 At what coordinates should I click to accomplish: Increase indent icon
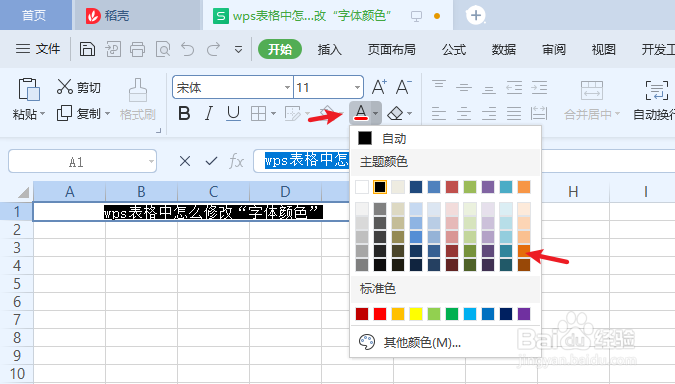[539, 87]
